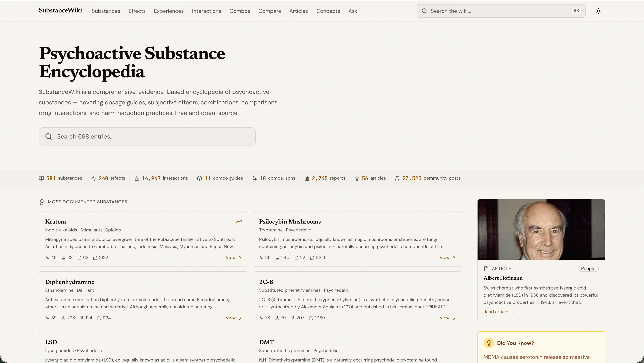The height and width of the screenshot is (363, 644).
Task: Click View link on 2C-B card
Action: (447, 318)
